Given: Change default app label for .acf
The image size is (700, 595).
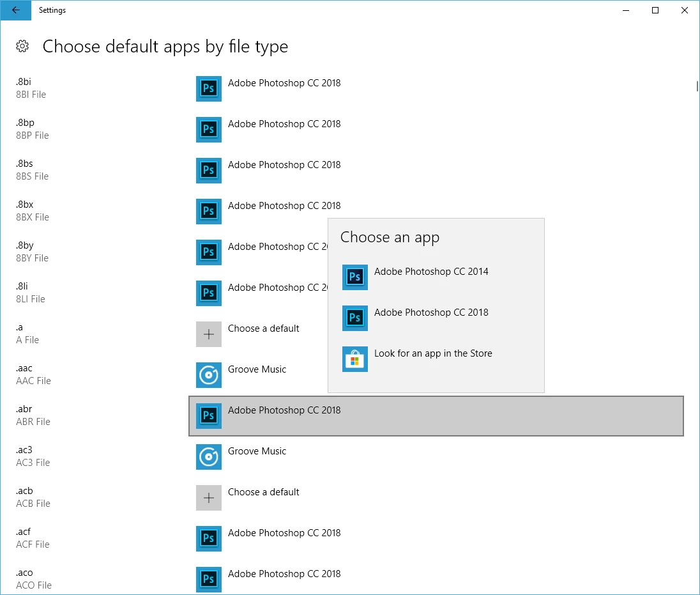Looking at the screenshot, I should (x=284, y=533).
